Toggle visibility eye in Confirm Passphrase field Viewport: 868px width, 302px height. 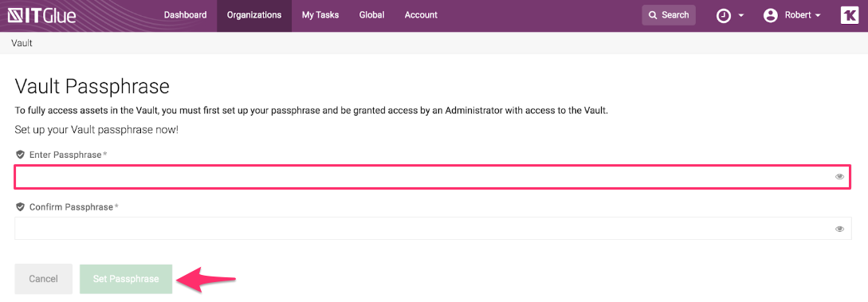(x=839, y=229)
